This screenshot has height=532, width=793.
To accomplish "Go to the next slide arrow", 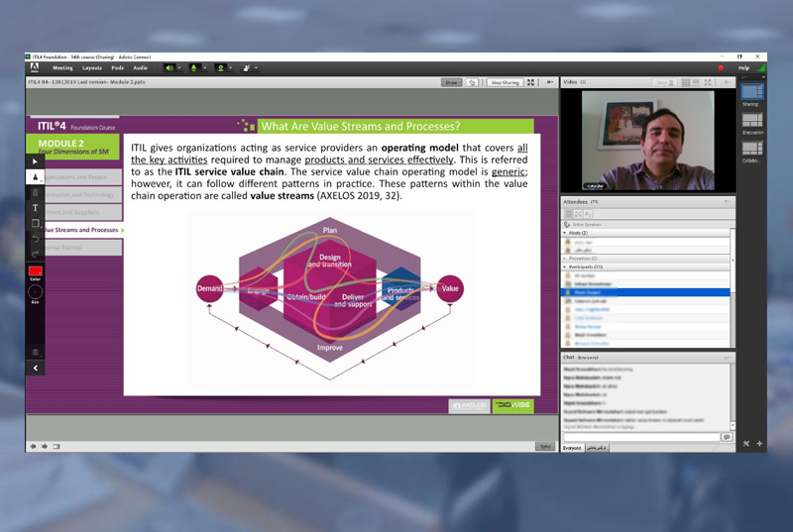I will coord(45,447).
